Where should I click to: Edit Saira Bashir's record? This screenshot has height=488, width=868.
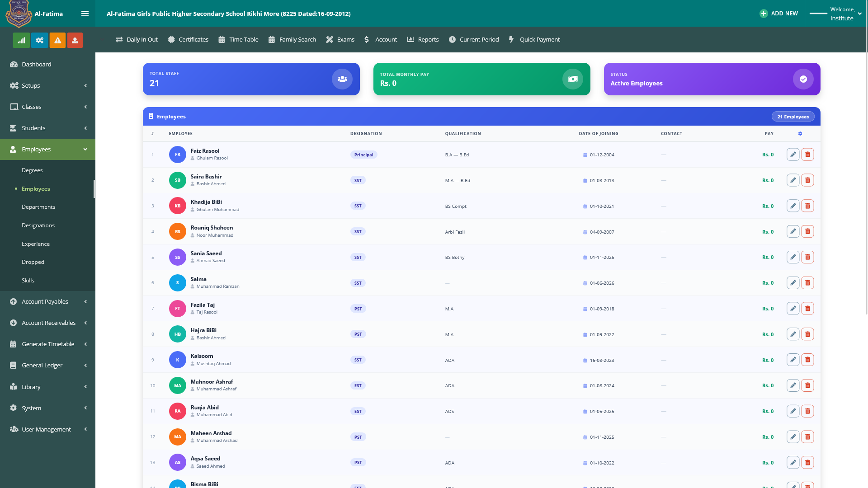793,180
